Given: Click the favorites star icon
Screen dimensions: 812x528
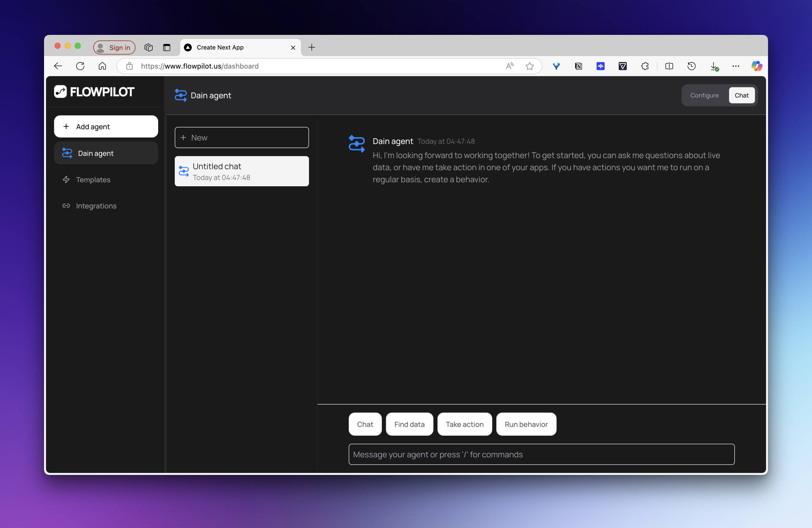Looking at the screenshot, I should tap(529, 66).
